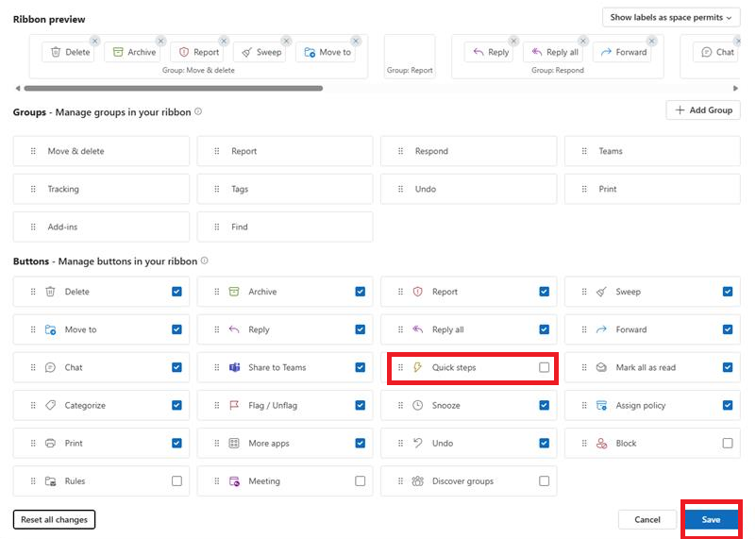Viewport: 756px width, 539px height.
Task: Click Print printer icon in Buttons list
Action: pyautogui.click(x=50, y=443)
